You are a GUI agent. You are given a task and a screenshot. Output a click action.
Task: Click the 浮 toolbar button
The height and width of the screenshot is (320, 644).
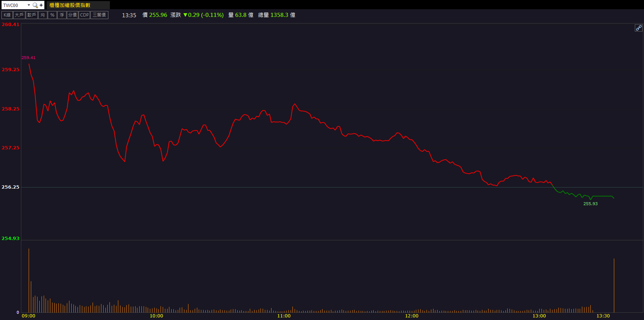(x=62, y=15)
